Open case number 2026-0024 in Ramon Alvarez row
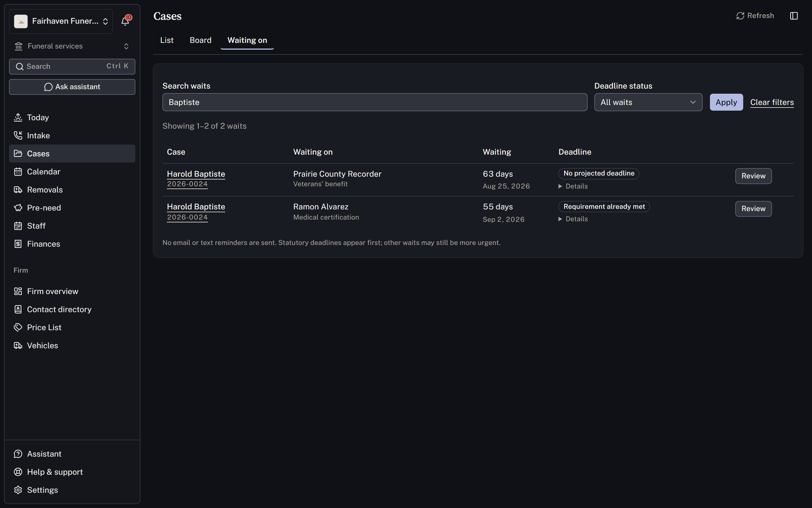The width and height of the screenshot is (812, 508). coord(187,217)
